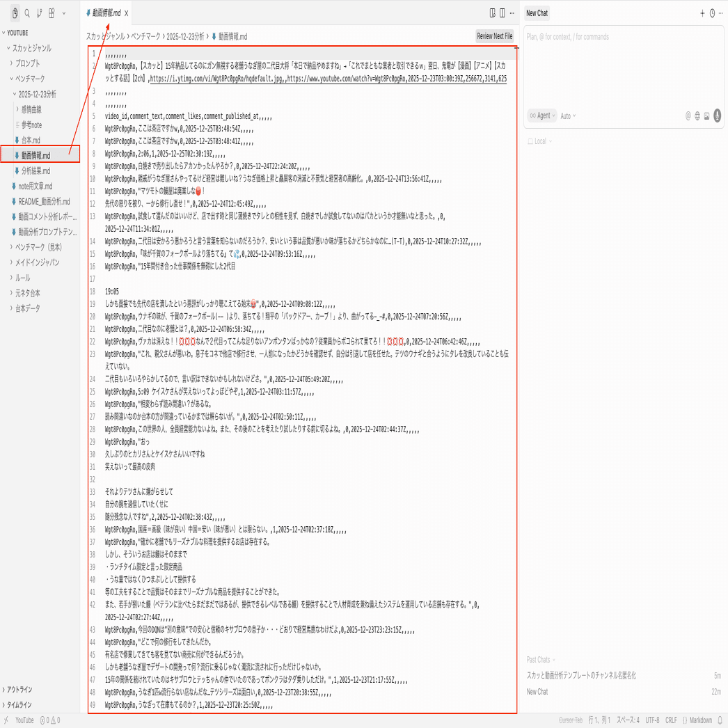Open past chat スカッと動画分析テンプレート

coord(624,676)
